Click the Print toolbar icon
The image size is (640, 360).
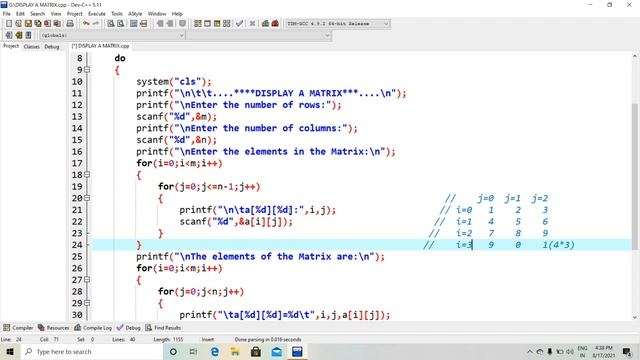(70, 24)
